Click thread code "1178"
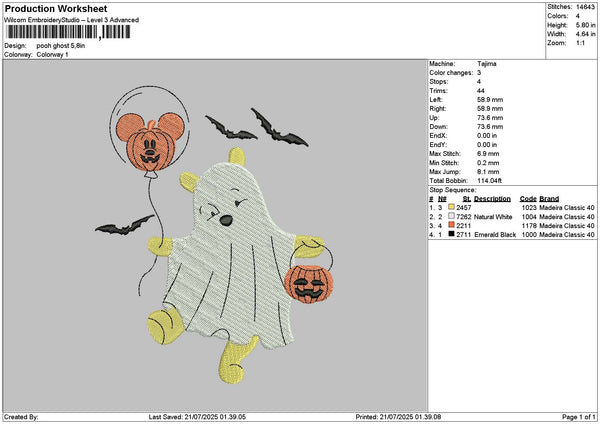The image size is (600, 424). tap(529, 225)
